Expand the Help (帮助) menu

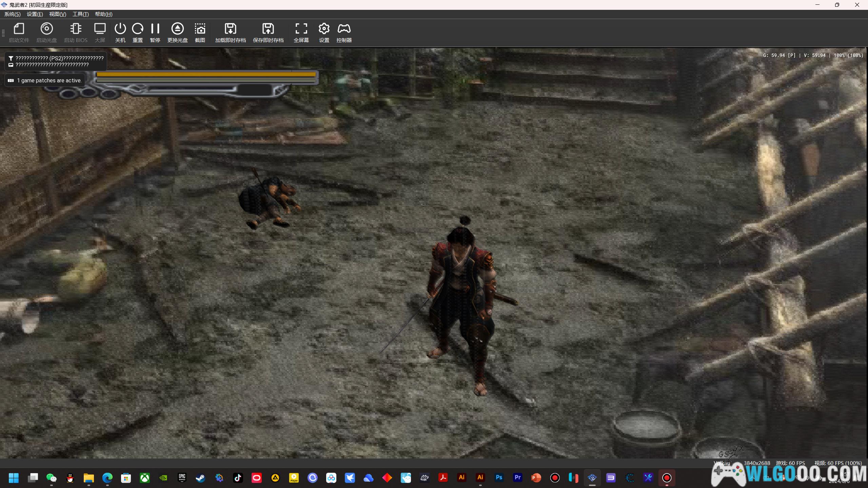click(103, 14)
